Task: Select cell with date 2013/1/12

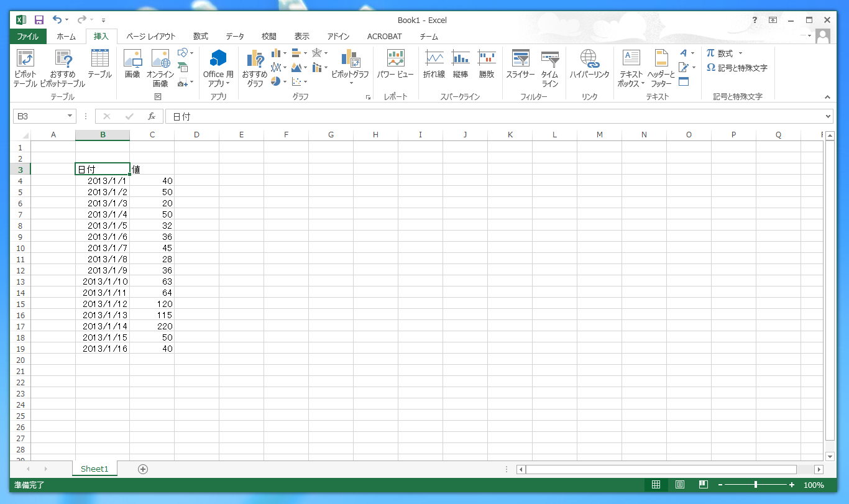Action: coord(103,304)
